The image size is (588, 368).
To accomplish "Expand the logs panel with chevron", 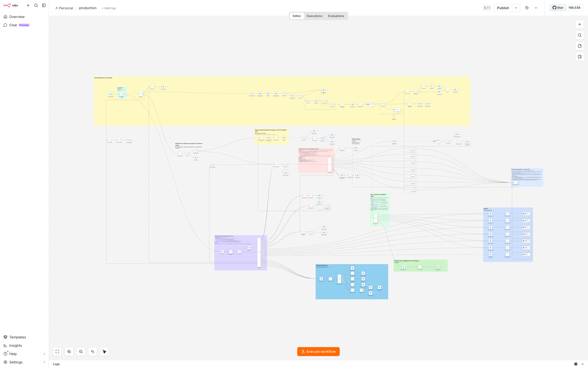I will tap(582, 364).
